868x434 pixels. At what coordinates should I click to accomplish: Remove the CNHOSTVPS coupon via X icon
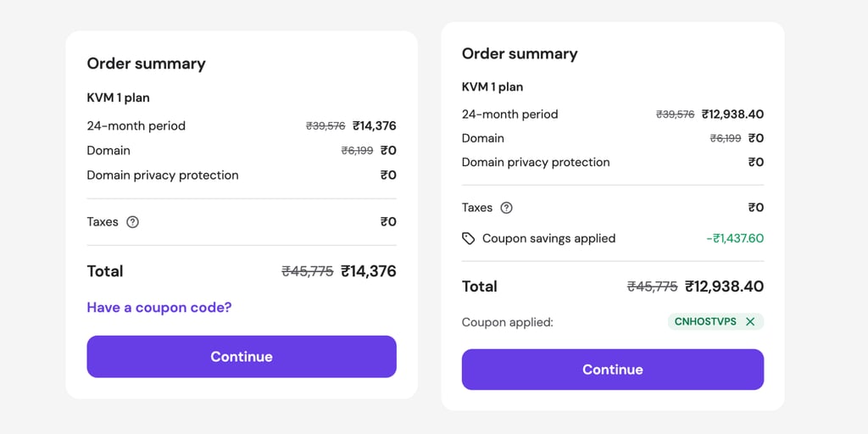pos(750,321)
